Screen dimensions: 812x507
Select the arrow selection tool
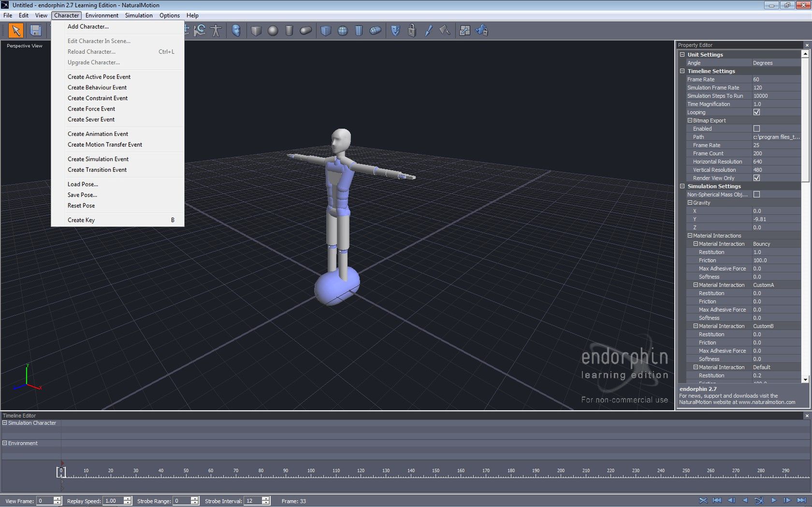(x=16, y=30)
